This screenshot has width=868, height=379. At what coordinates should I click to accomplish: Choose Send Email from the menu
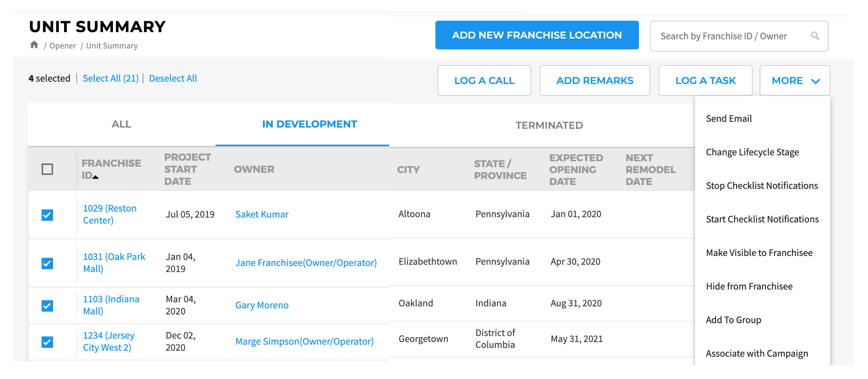[729, 119]
